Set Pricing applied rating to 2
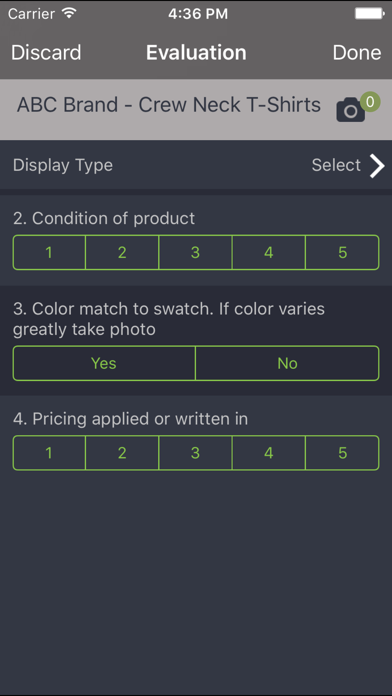The width and height of the screenshot is (392, 696). coord(122,453)
